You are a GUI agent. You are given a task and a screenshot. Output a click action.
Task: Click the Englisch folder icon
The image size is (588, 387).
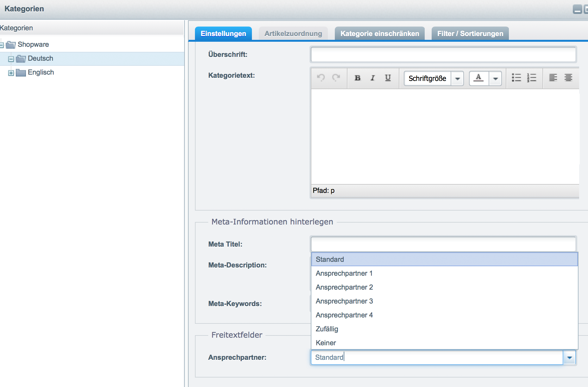(x=21, y=72)
